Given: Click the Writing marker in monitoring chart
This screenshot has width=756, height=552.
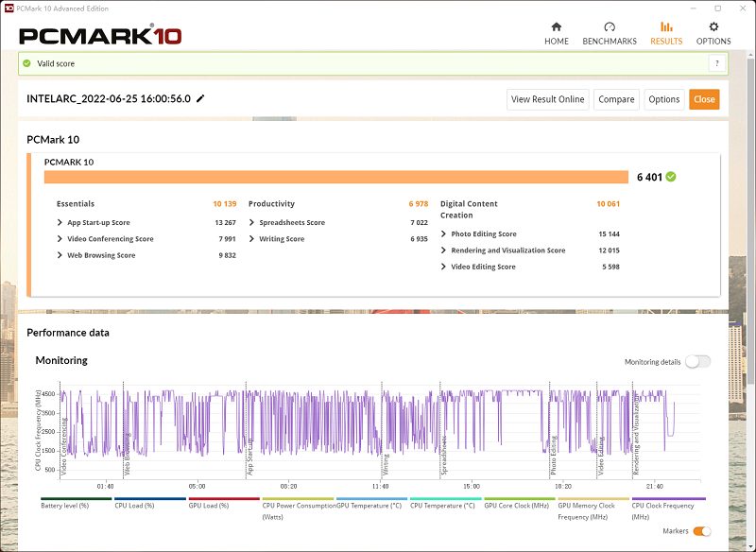Looking at the screenshot, I should pyautogui.click(x=386, y=463).
